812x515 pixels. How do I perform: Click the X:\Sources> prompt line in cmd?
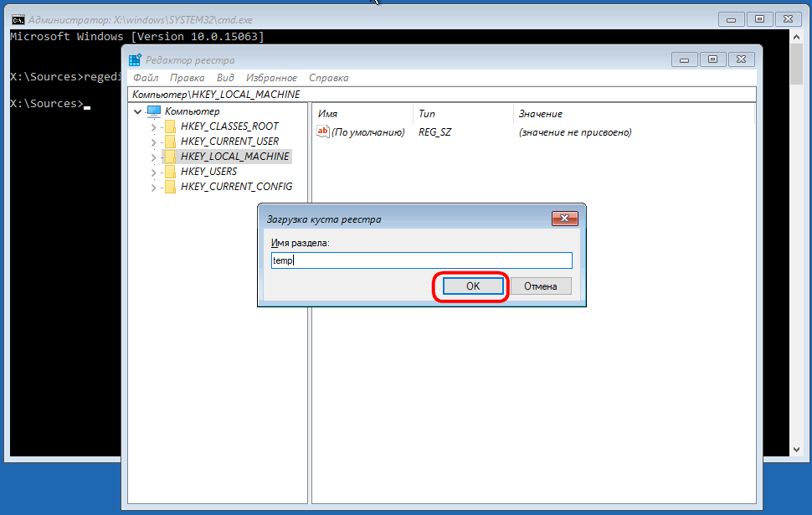click(49, 104)
